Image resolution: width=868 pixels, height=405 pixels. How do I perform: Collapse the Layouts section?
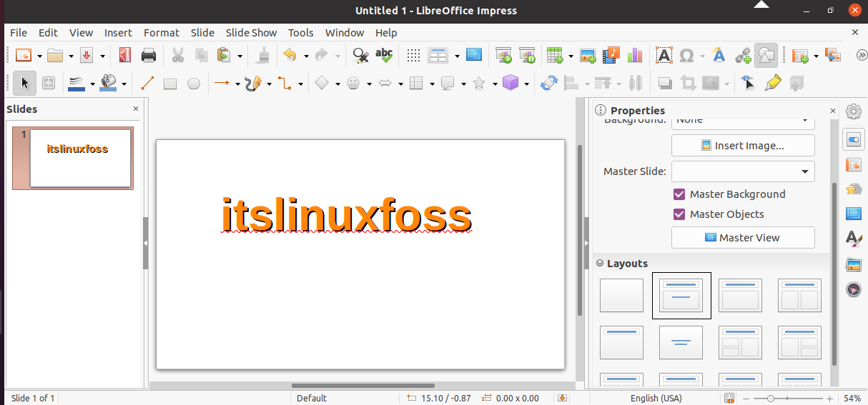pyautogui.click(x=600, y=264)
